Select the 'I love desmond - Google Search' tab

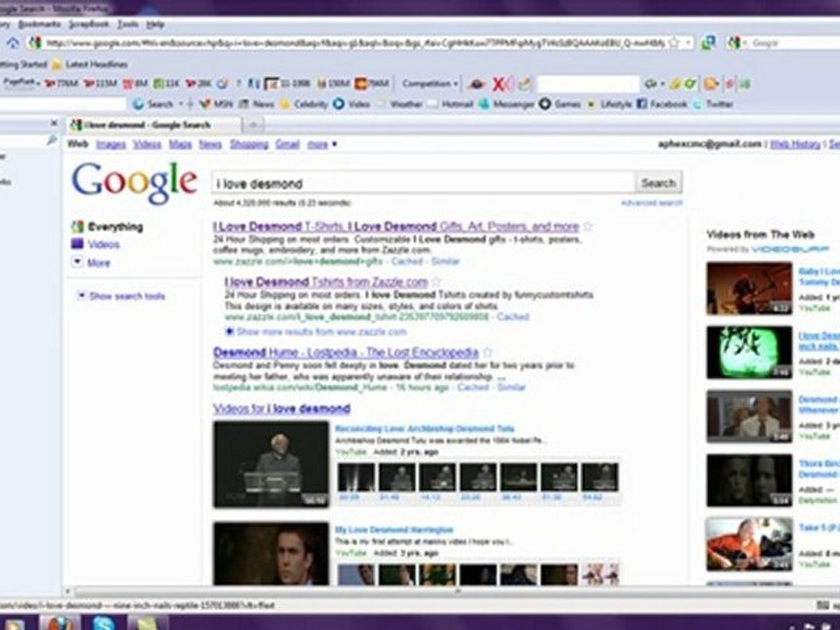tap(155, 125)
